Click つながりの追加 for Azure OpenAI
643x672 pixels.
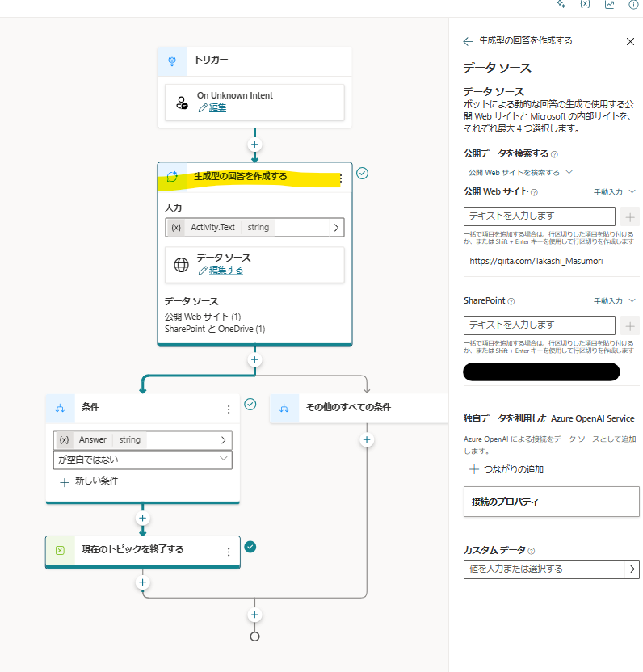[506, 470]
